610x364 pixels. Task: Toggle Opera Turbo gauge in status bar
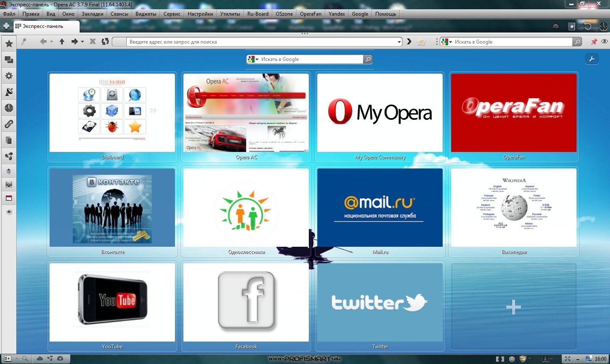tap(60, 358)
